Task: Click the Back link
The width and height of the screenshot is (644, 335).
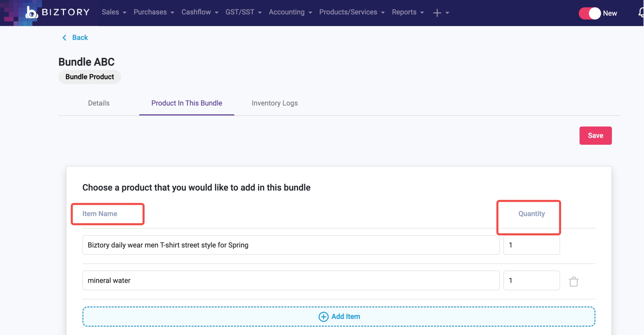Action: click(80, 38)
